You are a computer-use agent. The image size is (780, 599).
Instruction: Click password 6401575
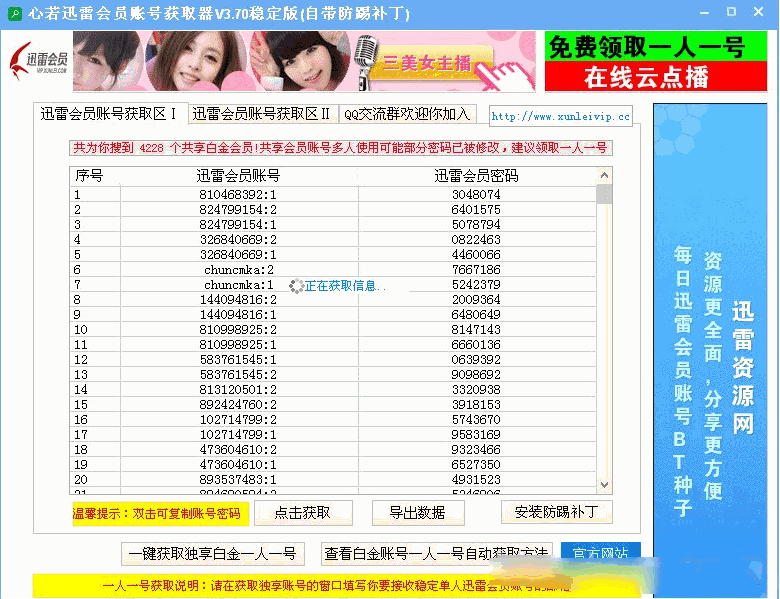476,209
